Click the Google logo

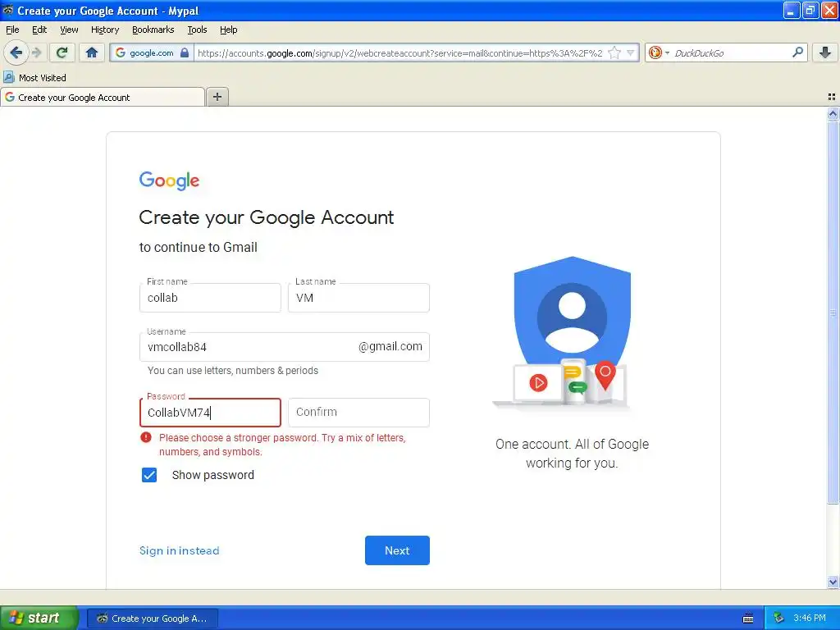click(169, 180)
